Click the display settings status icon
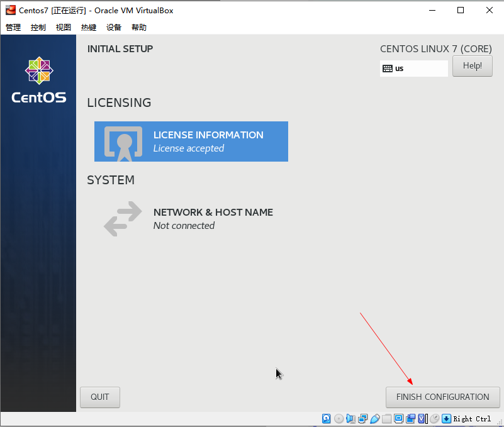The height and width of the screenshot is (427, 504). point(398,419)
